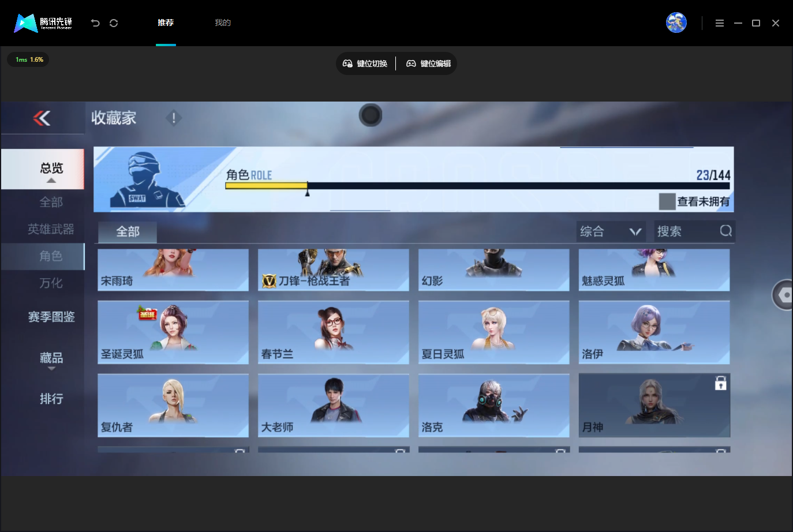Viewport: 793px width, 532px height.
Task: Select 全部 in the sidebar submenu
Action: tap(51, 202)
